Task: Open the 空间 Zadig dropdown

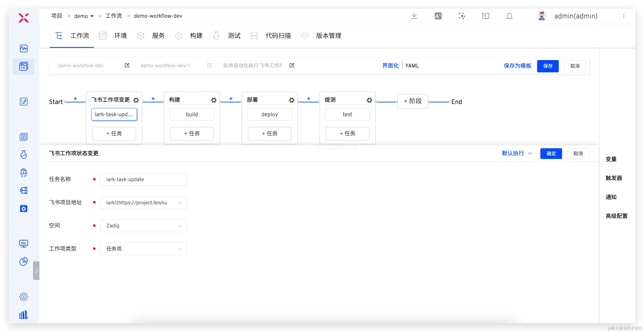Action: pos(143,226)
